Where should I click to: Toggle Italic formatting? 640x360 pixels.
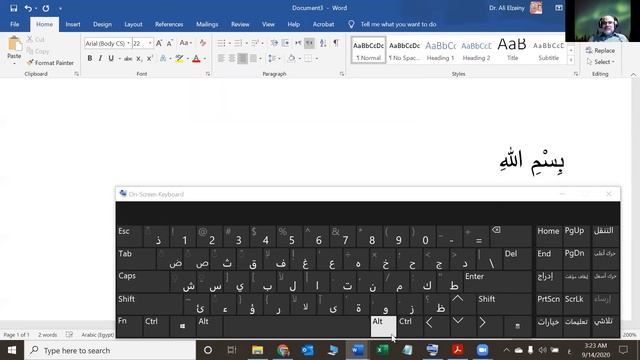100,59
